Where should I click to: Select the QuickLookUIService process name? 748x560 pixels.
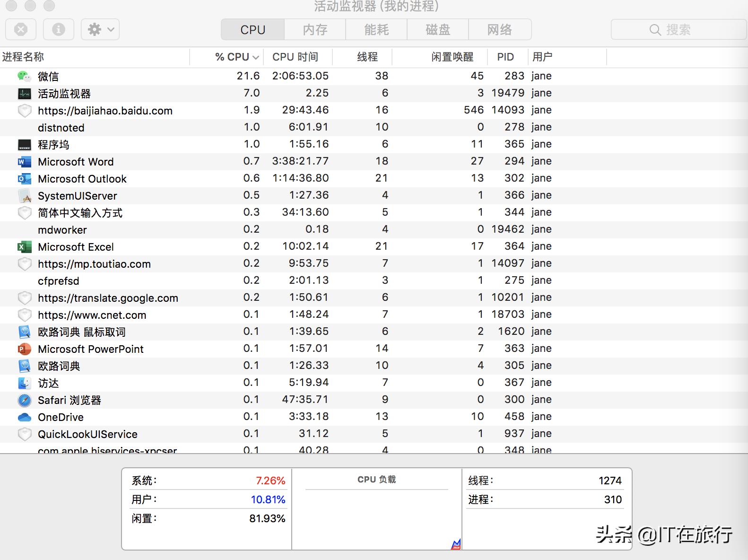coord(87,434)
